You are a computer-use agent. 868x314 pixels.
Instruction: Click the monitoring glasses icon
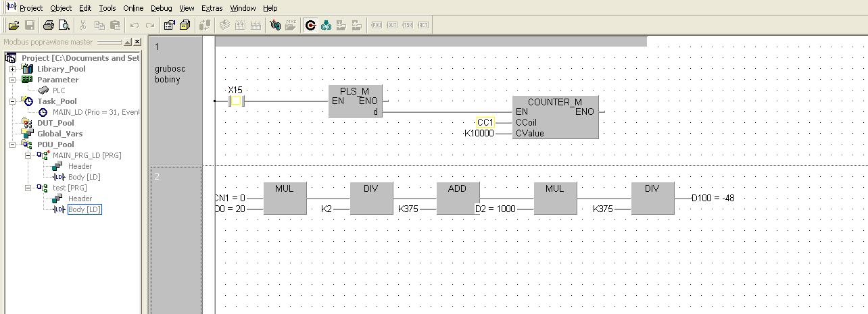[275, 25]
